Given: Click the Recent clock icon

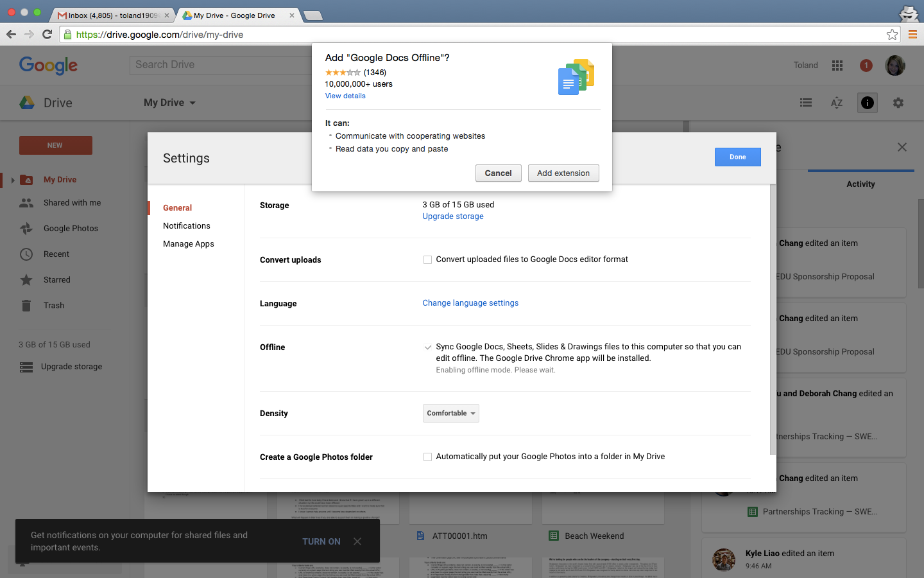Looking at the screenshot, I should [26, 254].
